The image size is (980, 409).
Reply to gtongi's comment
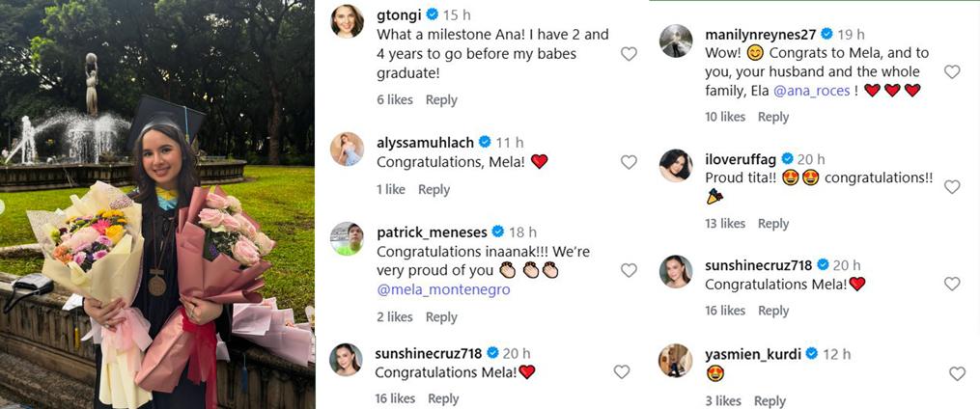coord(441,100)
